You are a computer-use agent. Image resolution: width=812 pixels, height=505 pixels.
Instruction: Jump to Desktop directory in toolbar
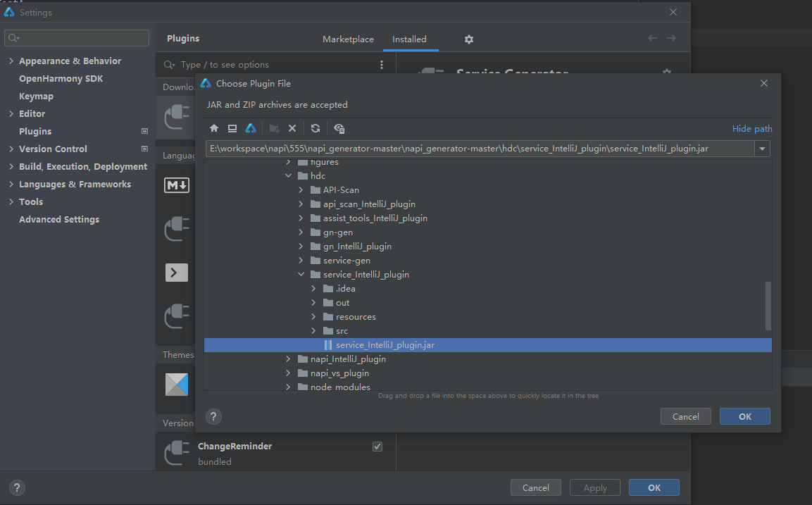pos(232,128)
